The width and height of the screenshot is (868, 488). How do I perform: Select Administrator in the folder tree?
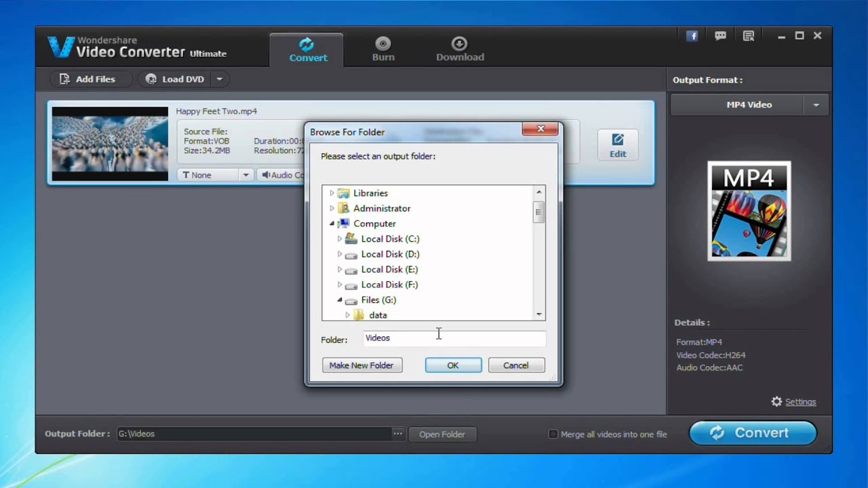point(382,208)
